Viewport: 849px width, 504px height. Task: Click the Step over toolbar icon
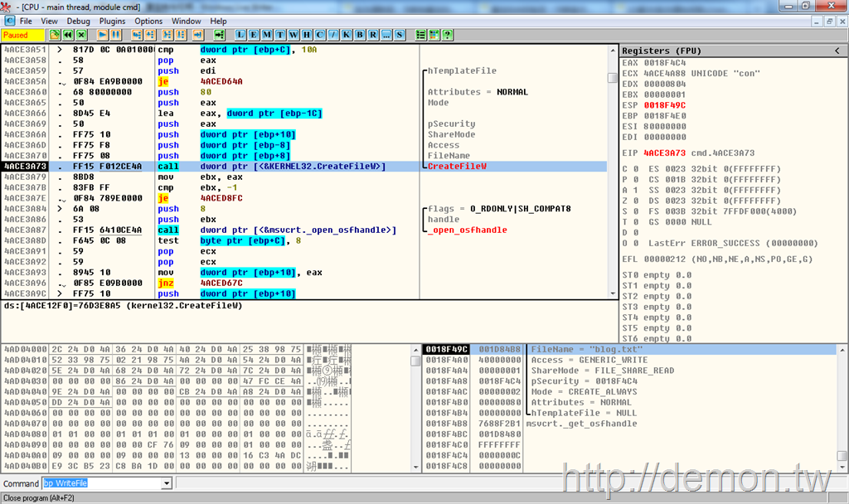pos(150,35)
